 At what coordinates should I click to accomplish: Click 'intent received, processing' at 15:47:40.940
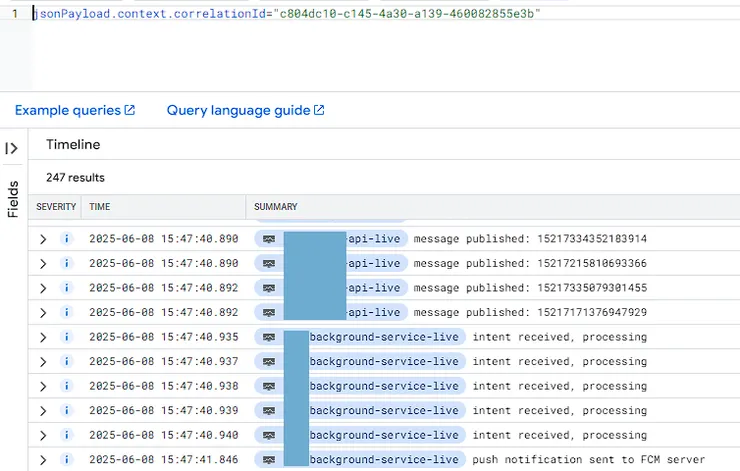coord(560,435)
